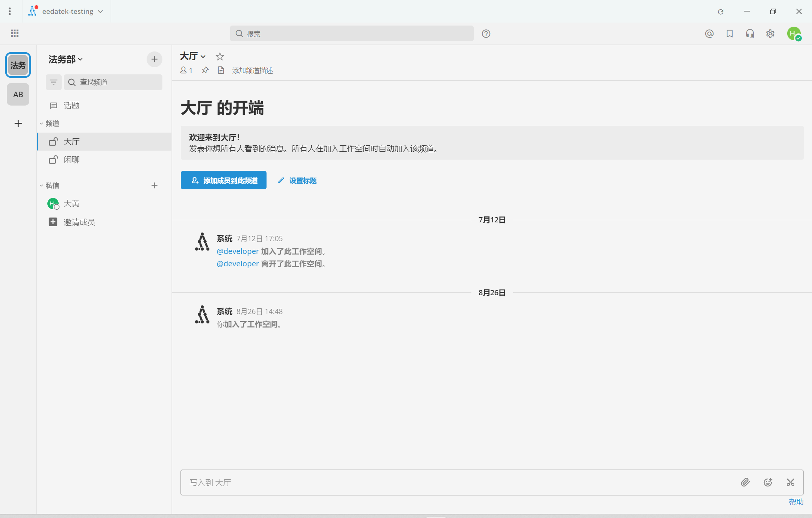Click the 设置标题 link
The height and width of the screenshot is (518, 812).
(x=302, y=181)
